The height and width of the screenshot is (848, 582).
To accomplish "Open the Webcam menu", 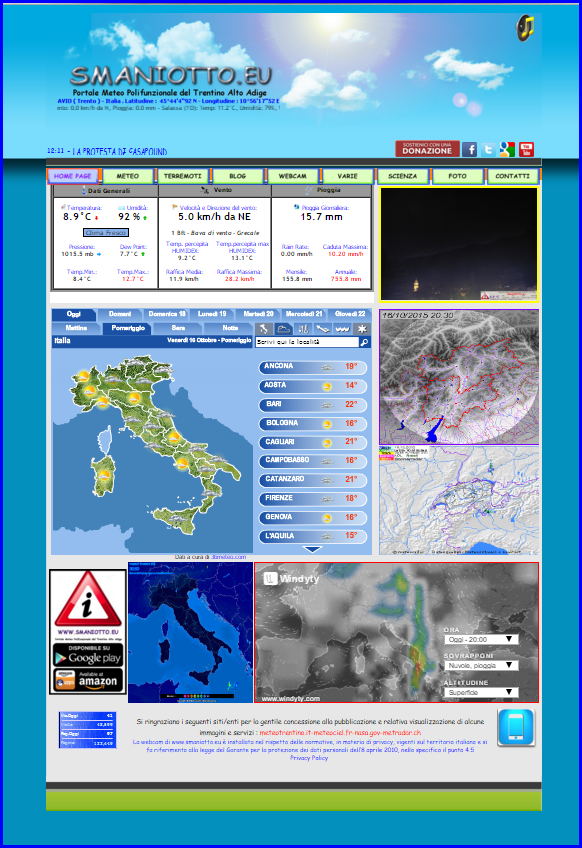I will click(x=293, y=176).
